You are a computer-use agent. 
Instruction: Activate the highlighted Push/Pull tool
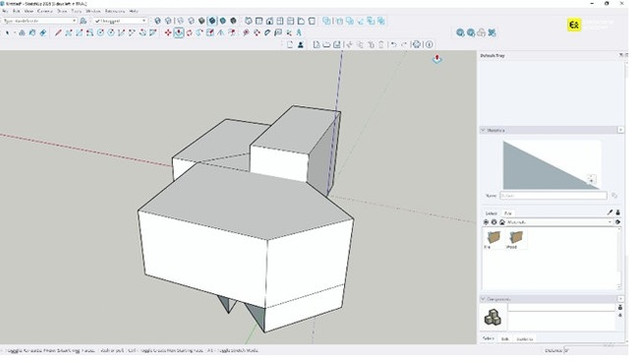(x=178, y=33)
